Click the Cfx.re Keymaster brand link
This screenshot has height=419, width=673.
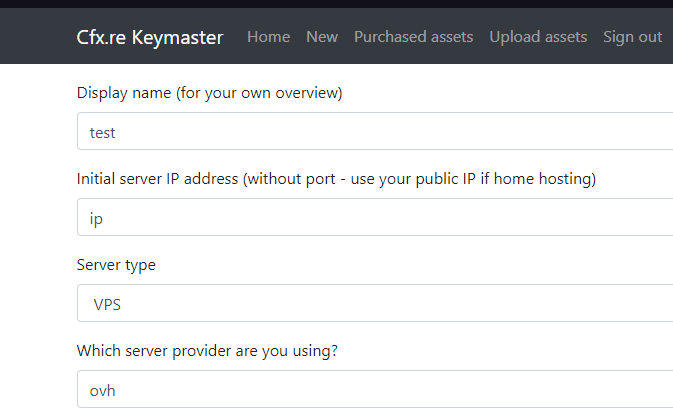[150, 37]
